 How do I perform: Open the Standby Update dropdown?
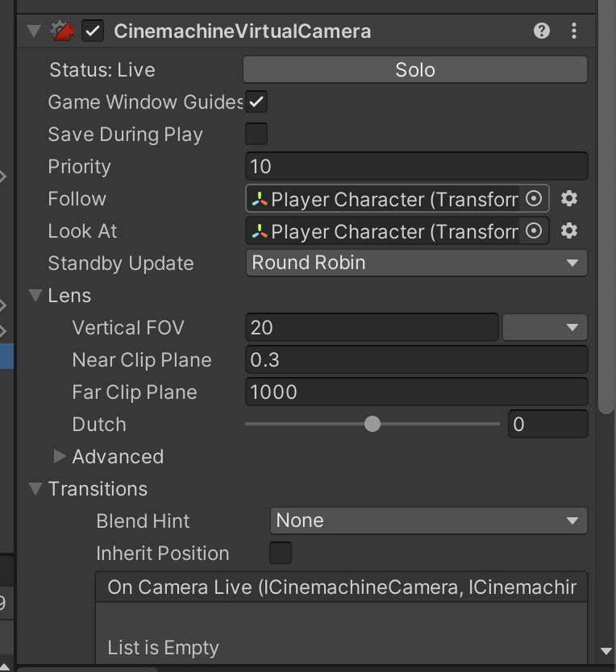[x=416, y=263]
